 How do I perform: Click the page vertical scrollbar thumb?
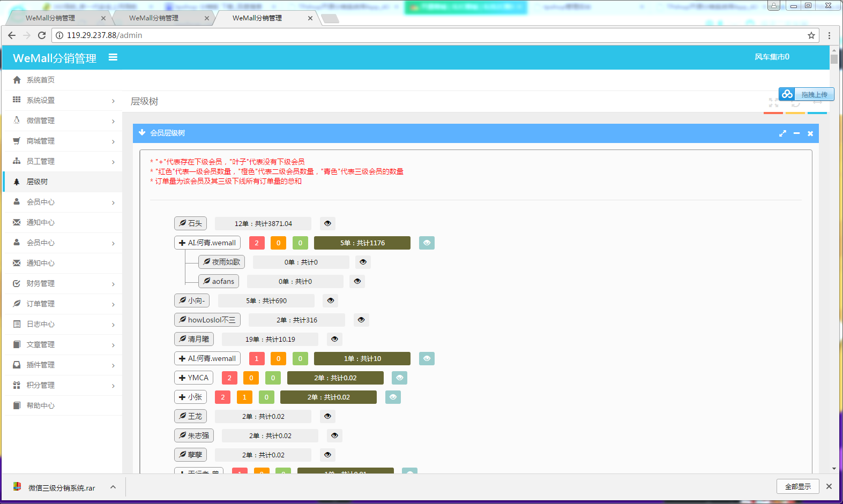834,59
